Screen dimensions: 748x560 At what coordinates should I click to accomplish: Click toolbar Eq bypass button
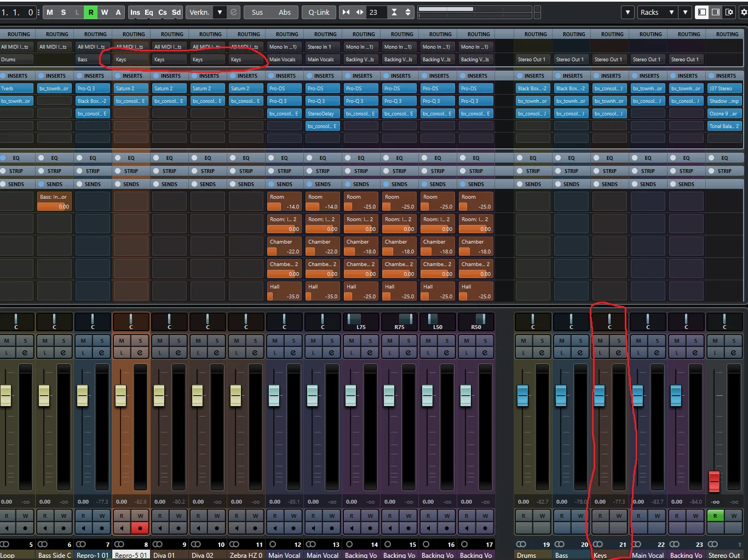pyautogui.click(x=149, y=12)
